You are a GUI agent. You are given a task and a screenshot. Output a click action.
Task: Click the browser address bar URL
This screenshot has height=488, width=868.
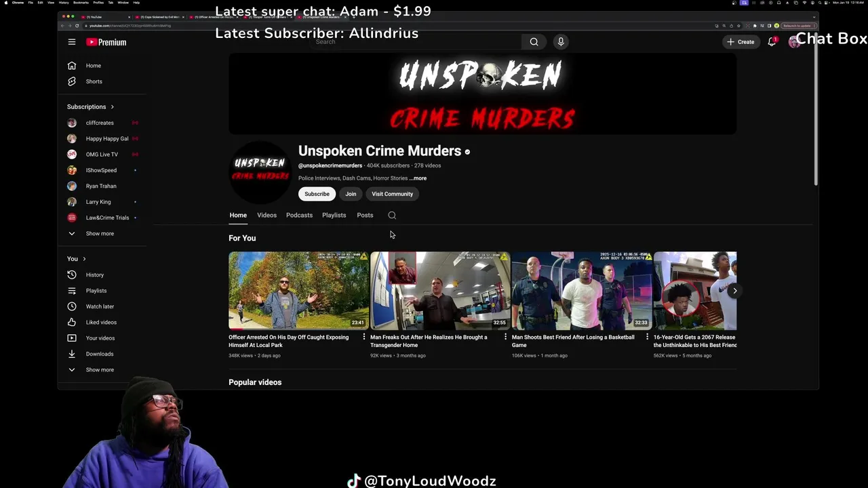(x=130, y=26)
